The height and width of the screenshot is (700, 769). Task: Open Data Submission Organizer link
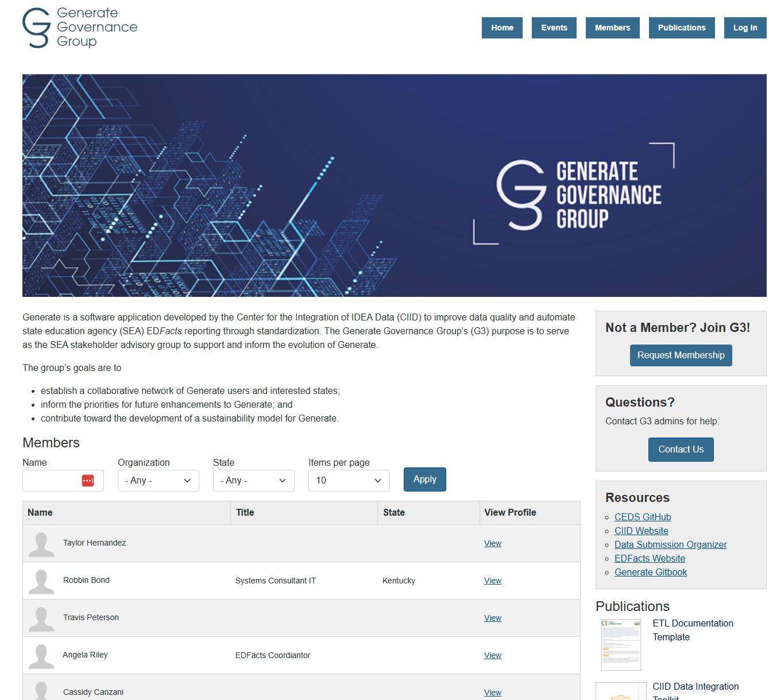(671, 544)
